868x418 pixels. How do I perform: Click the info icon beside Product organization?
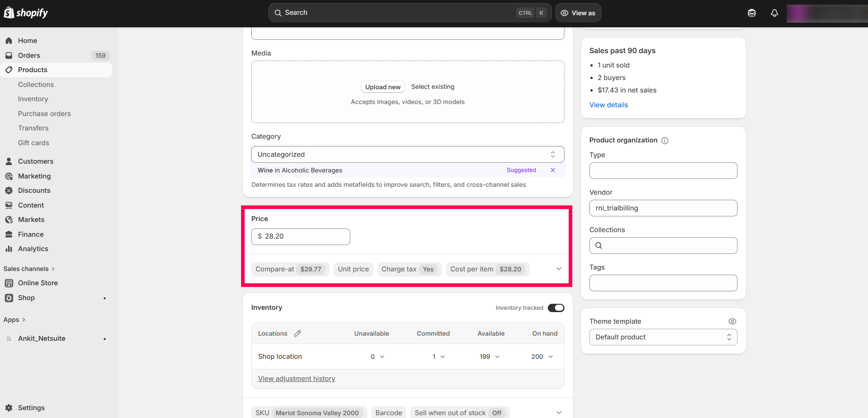[x=664, y=141]
